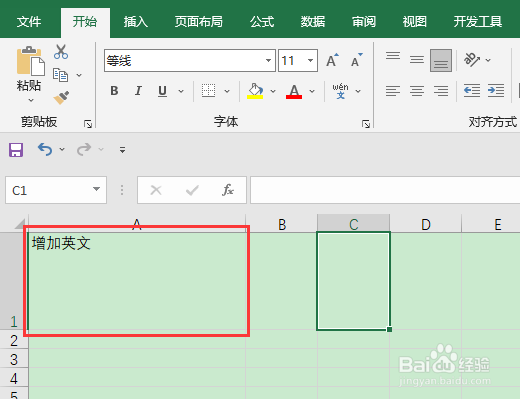Open undo history dropdown
This screenshot has height=399, width=520.
[x=62, y=149]
